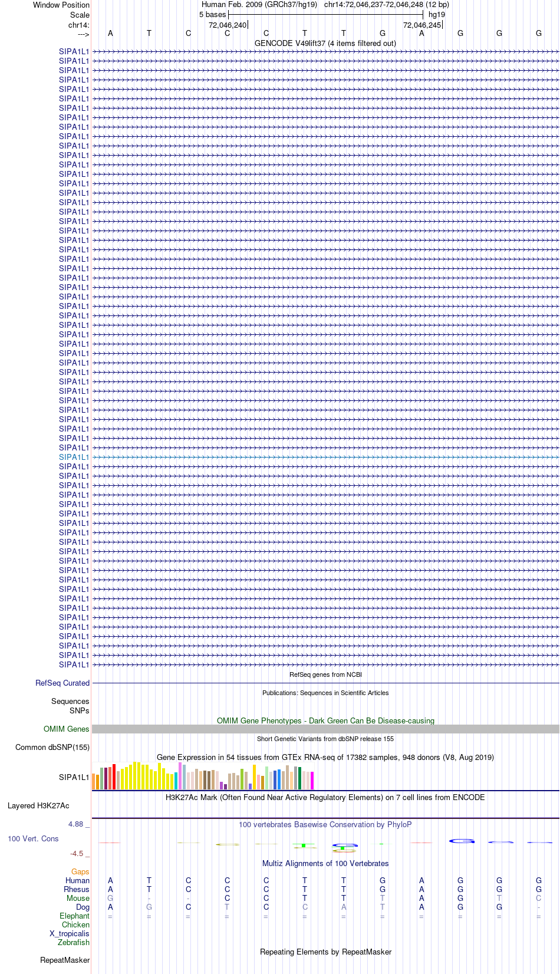Select the X_tropicalis alignment row label
560x974 pixels.
click(x=70, y=933)
